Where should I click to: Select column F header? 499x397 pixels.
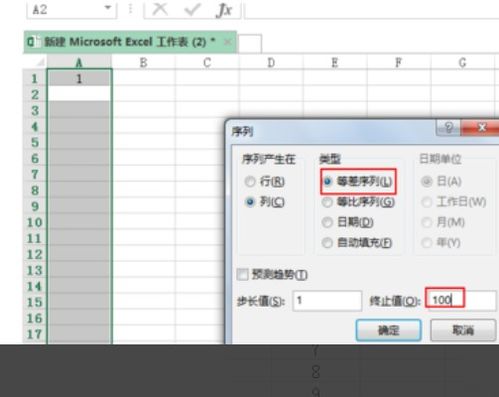[x=399, y=62]
